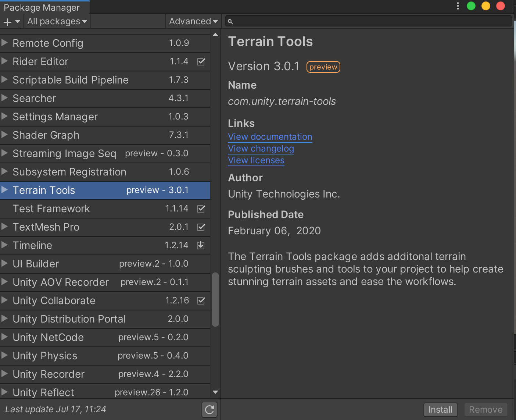Click the installed checkmark beside Test Framework
This screenshot has width=516, height=420.
201,209
